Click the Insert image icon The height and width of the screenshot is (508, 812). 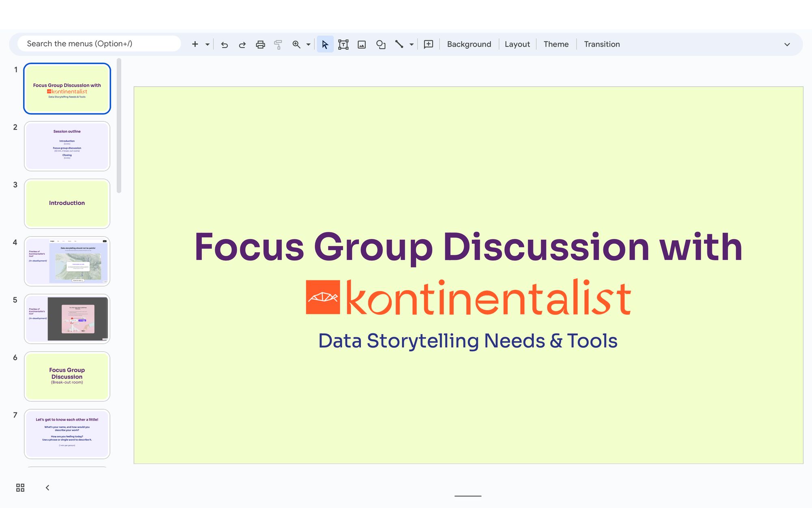coord(362,44)
